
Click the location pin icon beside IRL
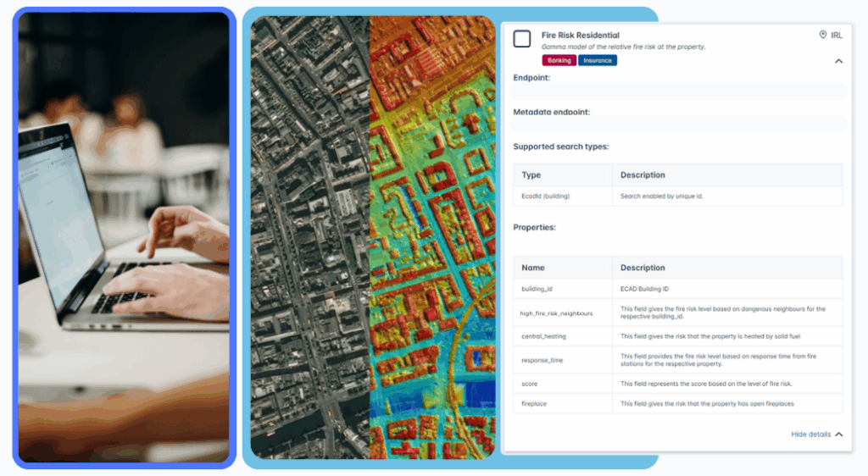point(822,35)
